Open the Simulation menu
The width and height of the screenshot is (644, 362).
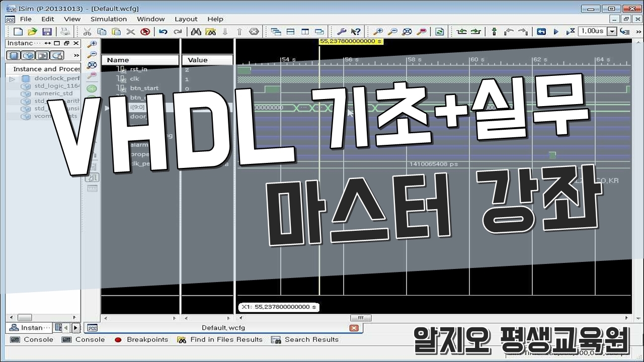109,19
